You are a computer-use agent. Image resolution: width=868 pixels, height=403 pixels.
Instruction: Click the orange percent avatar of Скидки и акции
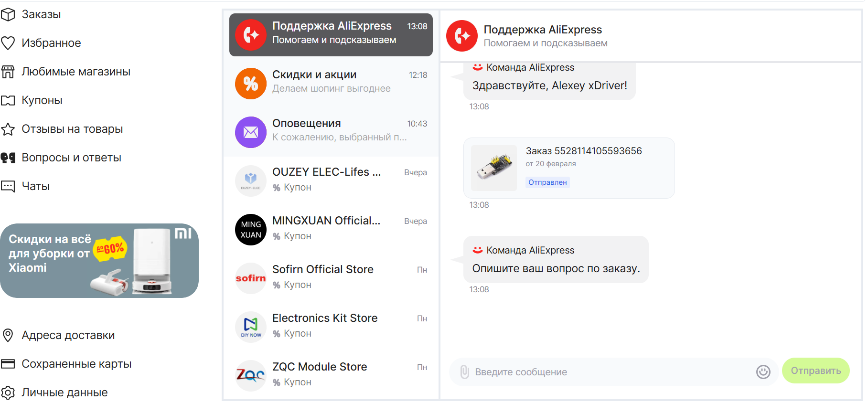251,84
